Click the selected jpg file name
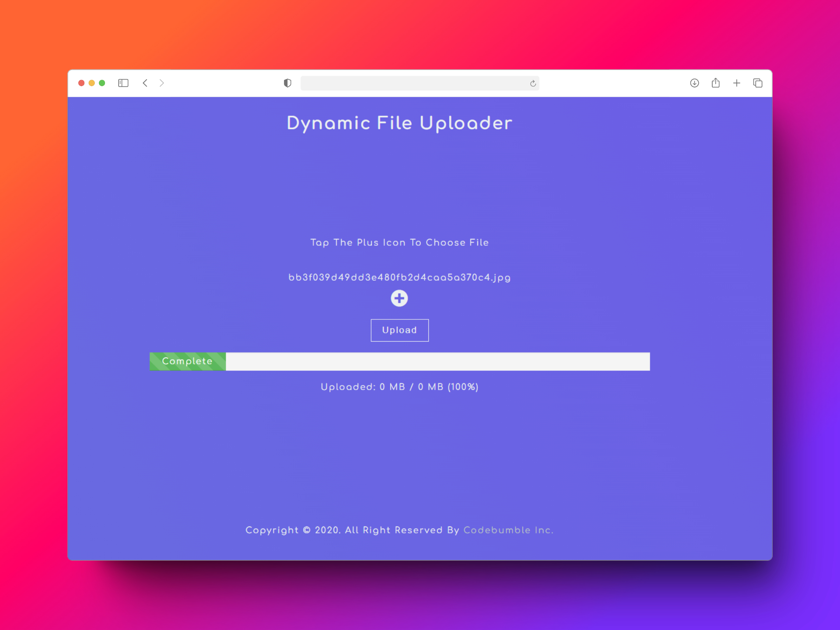 point(399,278)
